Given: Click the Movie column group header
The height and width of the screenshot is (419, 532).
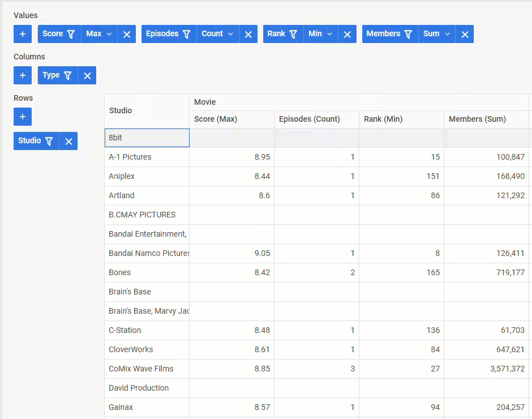Looking at the screenshot, I should click(x=359, y=102).
